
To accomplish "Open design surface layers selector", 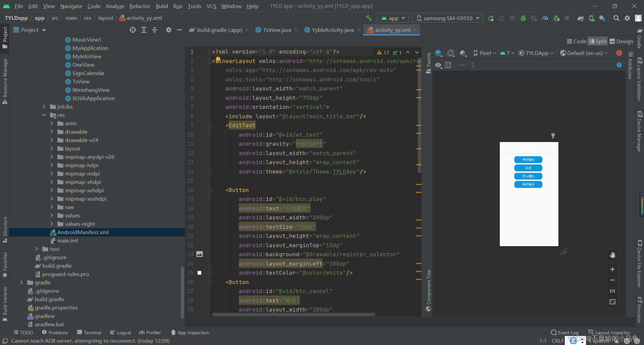I will coord(439,53).
